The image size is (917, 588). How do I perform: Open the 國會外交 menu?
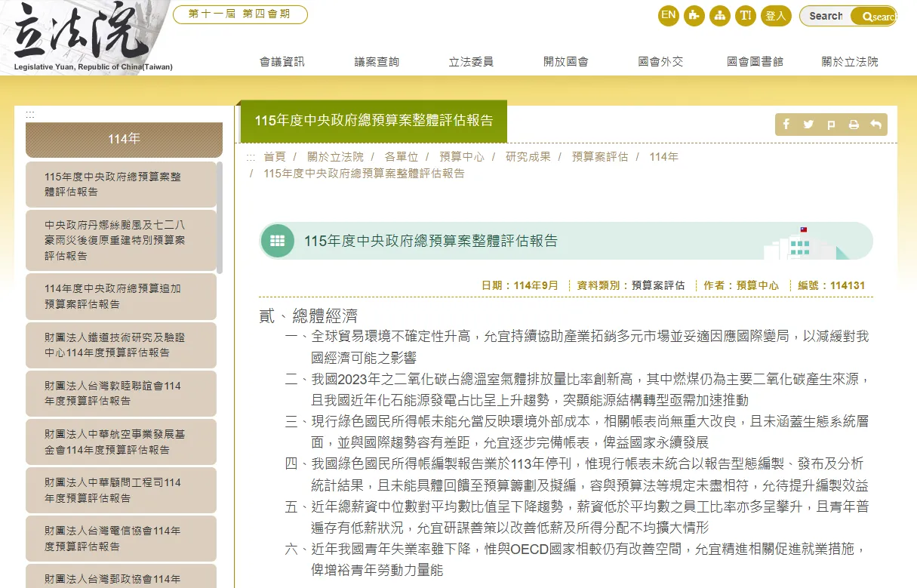point(660,62)
